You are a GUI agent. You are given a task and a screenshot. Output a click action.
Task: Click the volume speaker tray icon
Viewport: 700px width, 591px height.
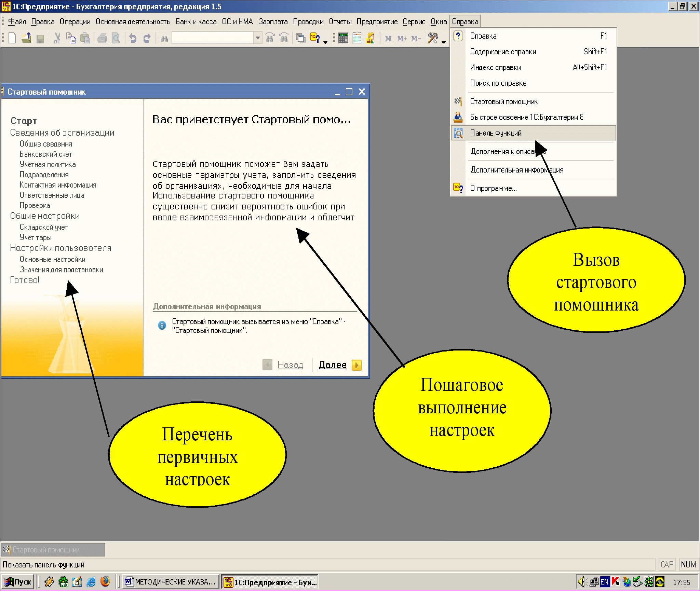[582, 581]
